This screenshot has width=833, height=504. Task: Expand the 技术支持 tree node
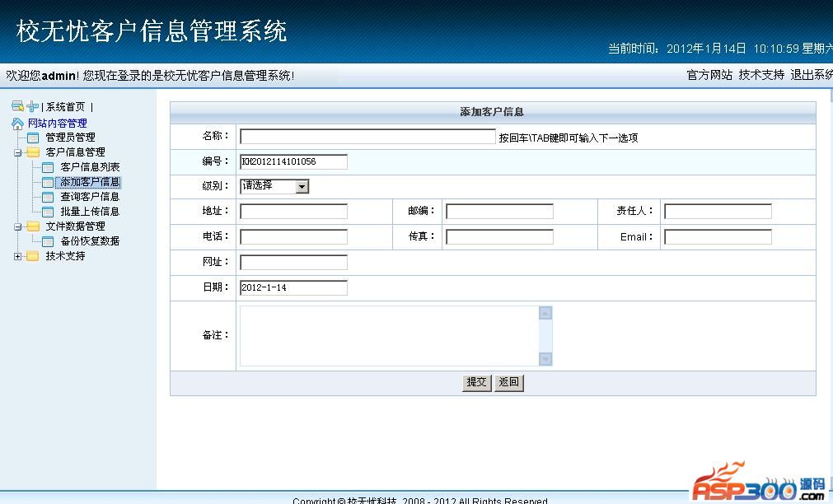(x=17, y=256)
